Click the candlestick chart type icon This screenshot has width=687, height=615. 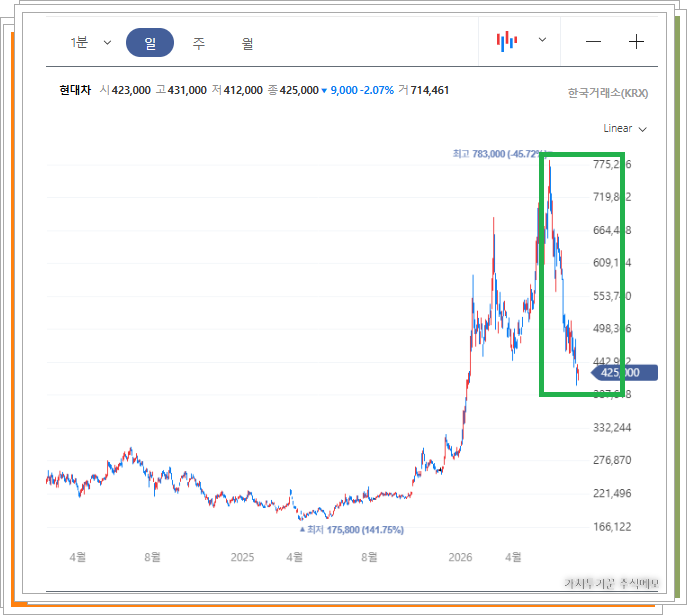[506, 41]
